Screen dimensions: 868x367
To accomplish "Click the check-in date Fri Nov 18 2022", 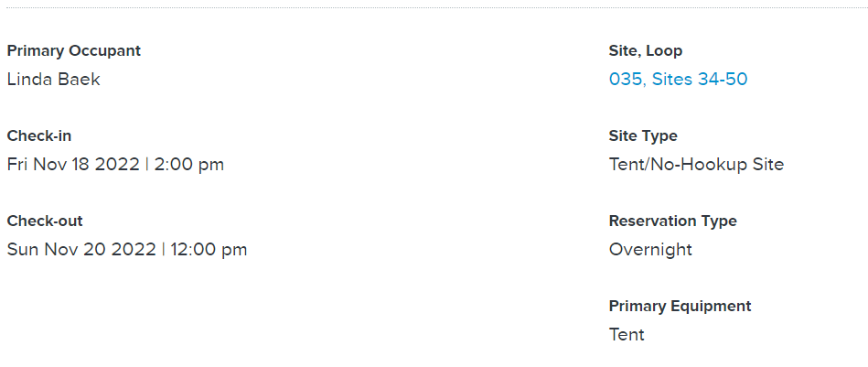I will [x=73, y=165].
